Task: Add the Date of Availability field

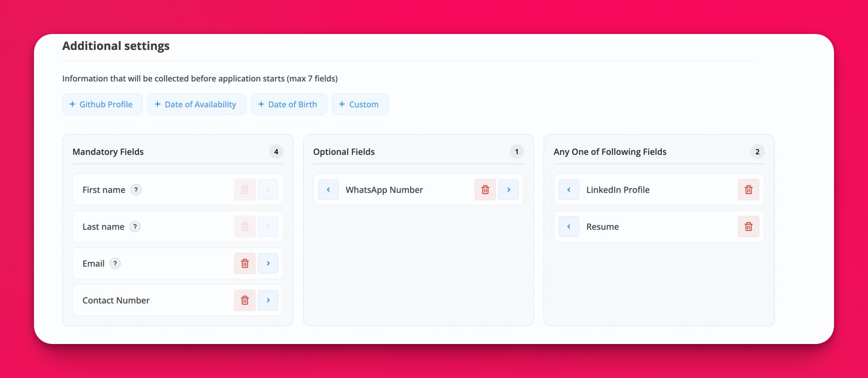Action: pos(196,104)
